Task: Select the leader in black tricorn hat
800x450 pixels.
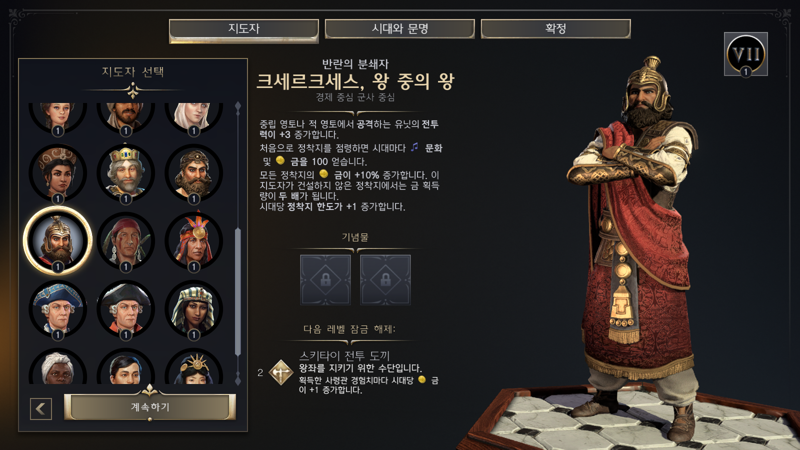Action: pos(126,309)
